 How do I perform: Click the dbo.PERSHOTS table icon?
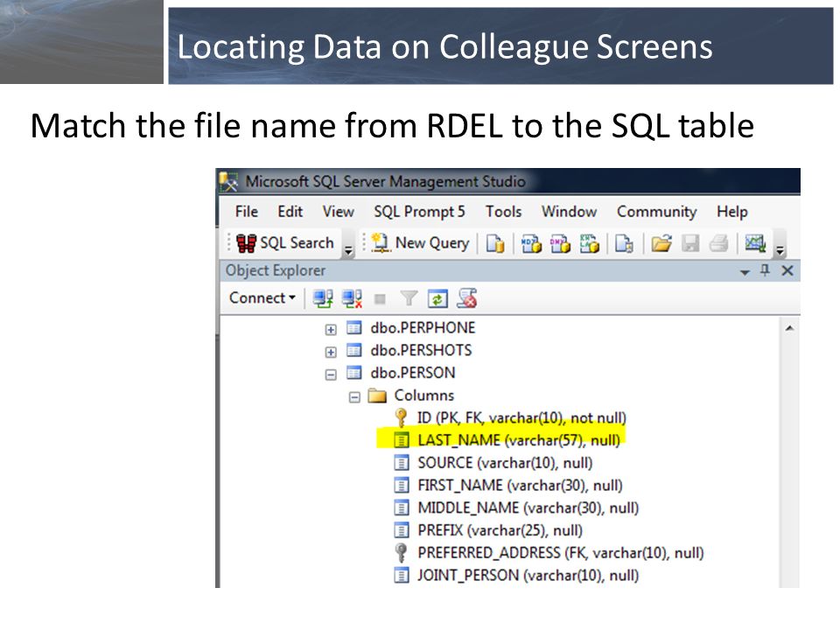tap(353, 350)
